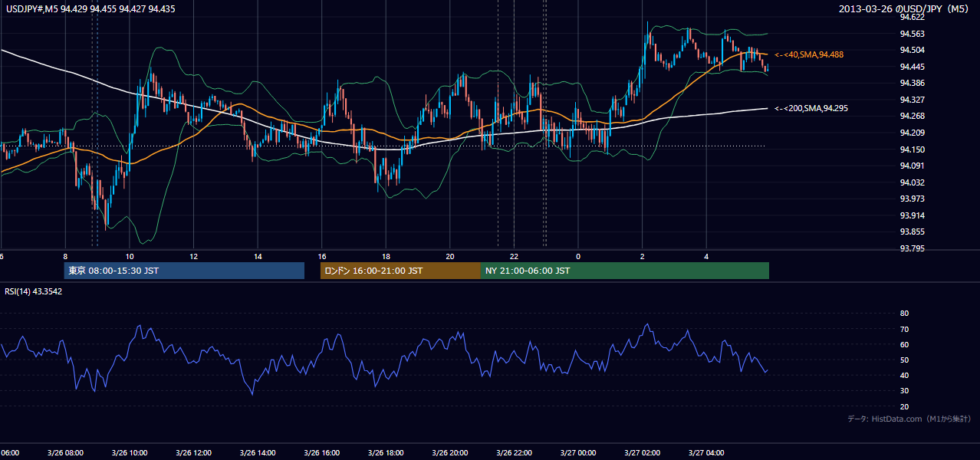The width and height of the screenshot is (980, 460).
Task: Click date label 3/26 08:00 on bottom axis
Action: (x=64, y=452)
